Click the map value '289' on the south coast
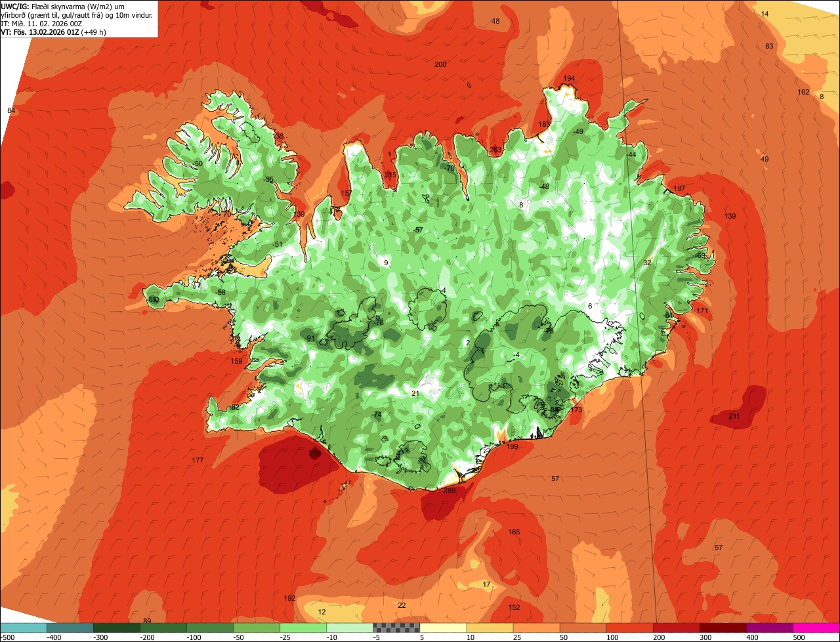The width and height of the screenshot is (840, 642). tap(450, 490)
